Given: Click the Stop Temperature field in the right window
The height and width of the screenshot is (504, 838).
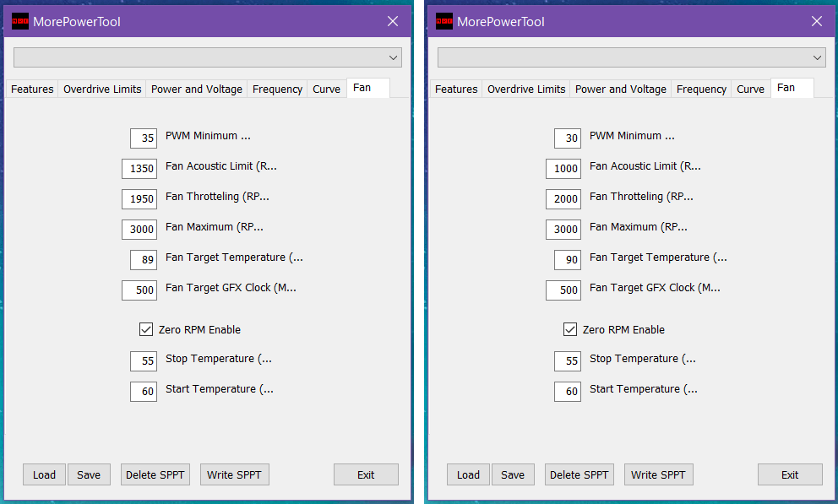Looking at the screenshot, I should pos(568,361).
